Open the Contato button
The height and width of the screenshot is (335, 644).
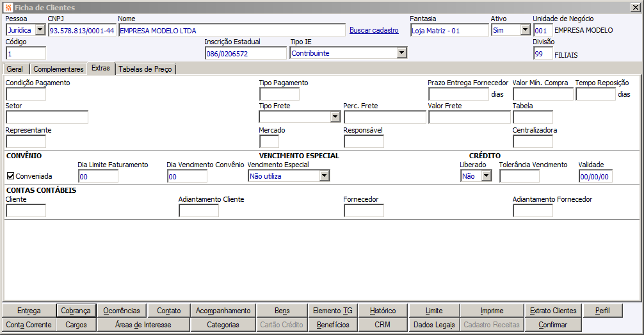[x=169, y=311]
